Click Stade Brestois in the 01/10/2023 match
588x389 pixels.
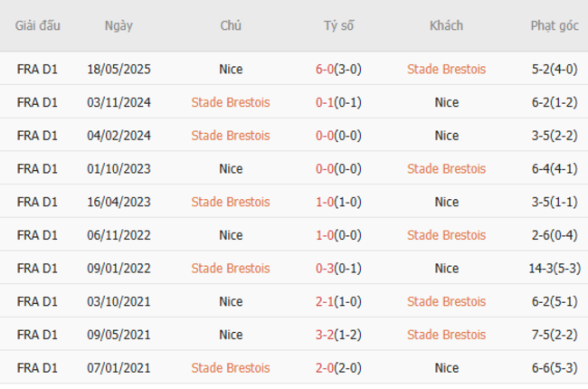[x=446, y=168]
